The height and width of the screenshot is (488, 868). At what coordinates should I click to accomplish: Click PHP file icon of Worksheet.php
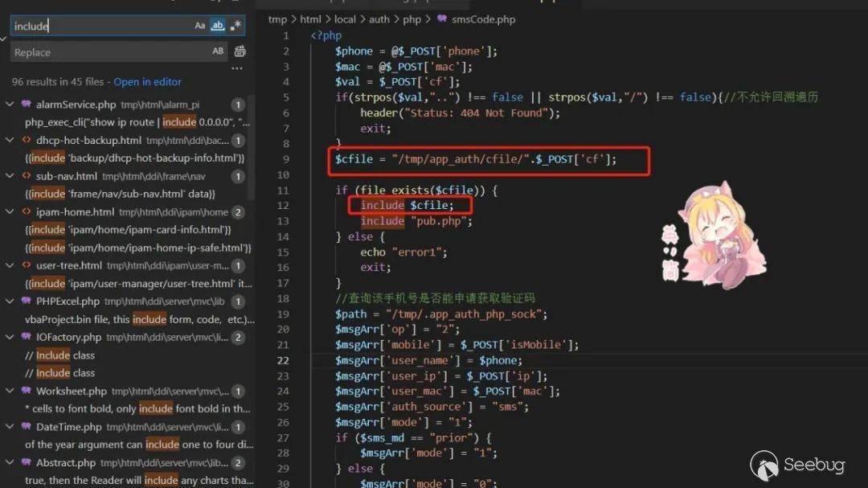tap(26, 390)
